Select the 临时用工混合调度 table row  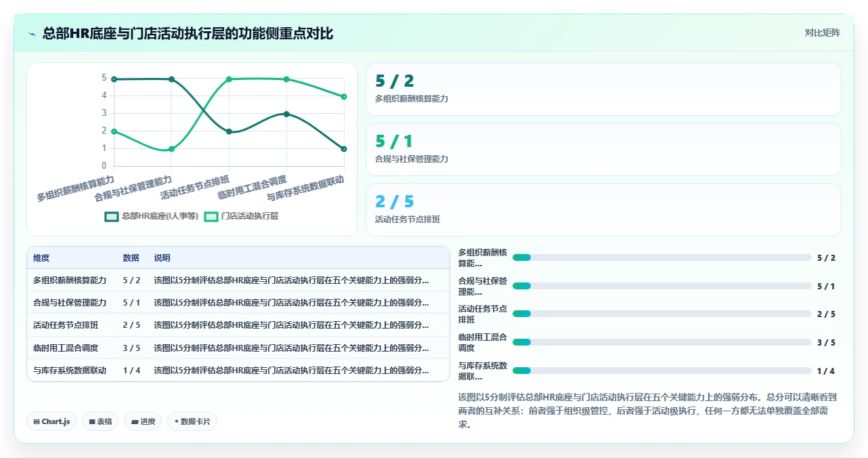click(238, 348)
